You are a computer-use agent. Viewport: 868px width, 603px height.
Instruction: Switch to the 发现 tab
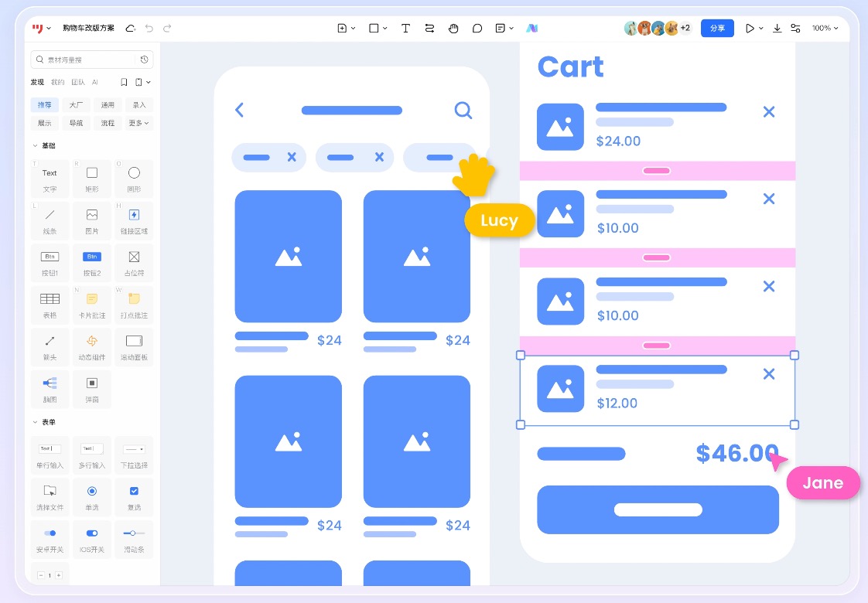click(37, 82)
